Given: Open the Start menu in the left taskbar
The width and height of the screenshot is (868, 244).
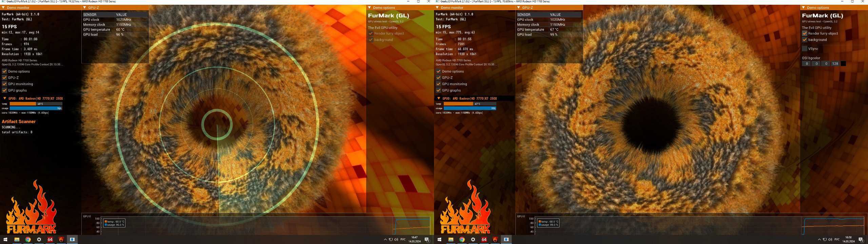Looking at the screenshot, I should coord(5,239).
